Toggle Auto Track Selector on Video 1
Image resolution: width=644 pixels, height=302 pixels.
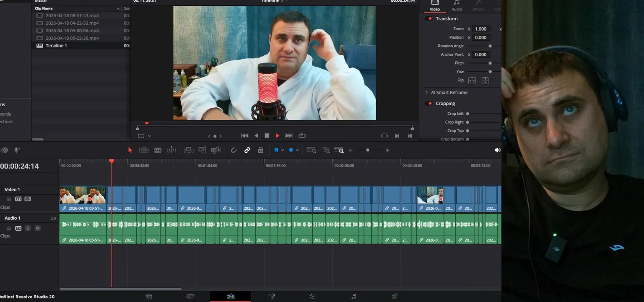tap(18, 199)
